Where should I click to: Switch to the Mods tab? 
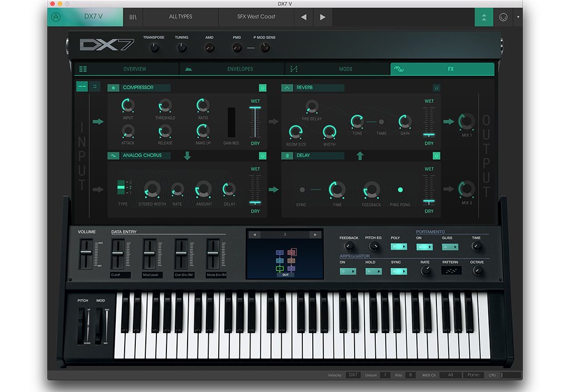tap(337, 69)
